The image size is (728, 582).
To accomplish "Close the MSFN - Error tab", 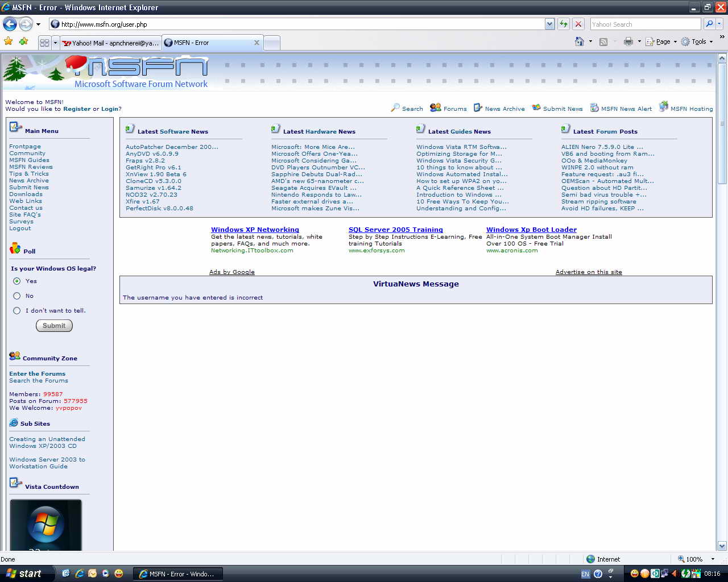I will click(x=257, y=43).
